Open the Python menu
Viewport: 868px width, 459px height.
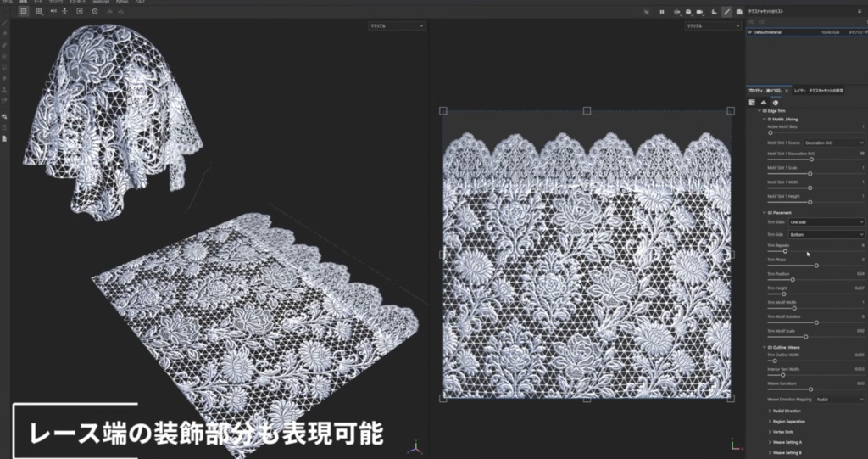tap(122, 2)
